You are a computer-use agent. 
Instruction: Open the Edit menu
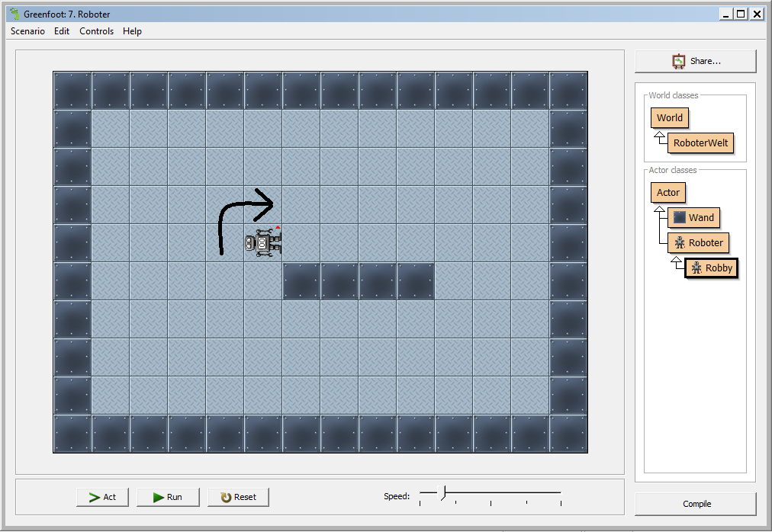62,31
